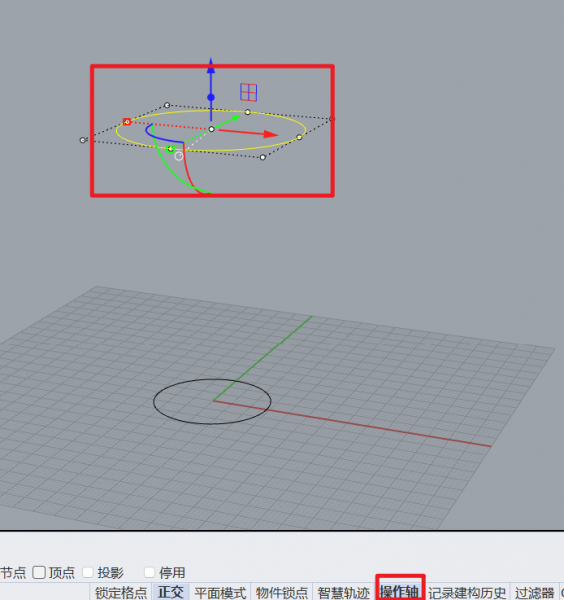The width and height of the screenshot is (564, 600).
Task: Click the white gumball menu ball circle
Action: 179,156
